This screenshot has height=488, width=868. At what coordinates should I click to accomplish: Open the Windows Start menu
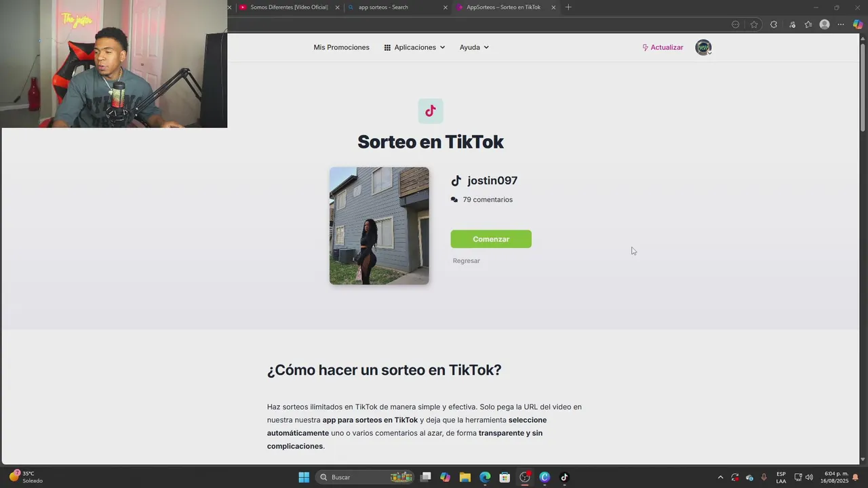click(304, 477)
